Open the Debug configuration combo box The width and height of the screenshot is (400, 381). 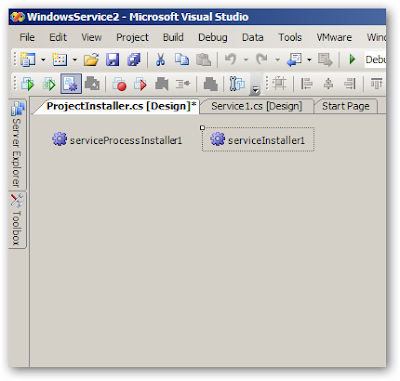375,60
